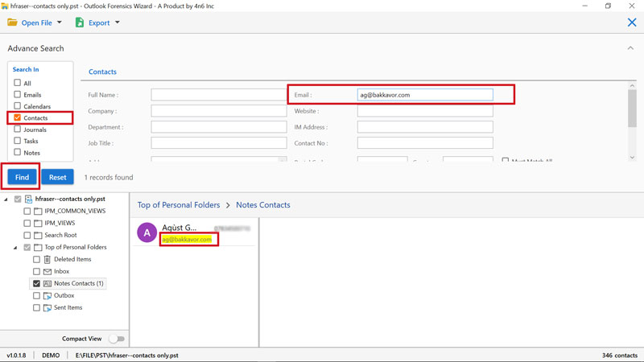Open the Export dropdown arrow
The width and height of the screenshot is (644, 362).
pyautogui.click(x=117, y=23)
